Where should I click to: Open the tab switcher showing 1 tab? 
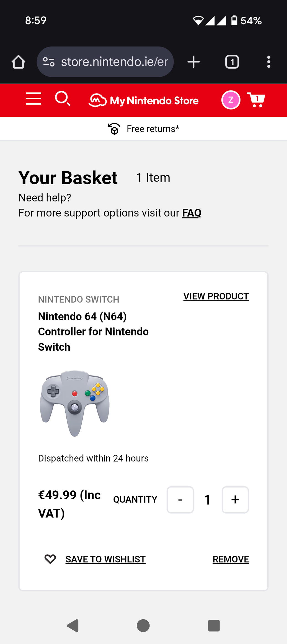tap(232, 62)
